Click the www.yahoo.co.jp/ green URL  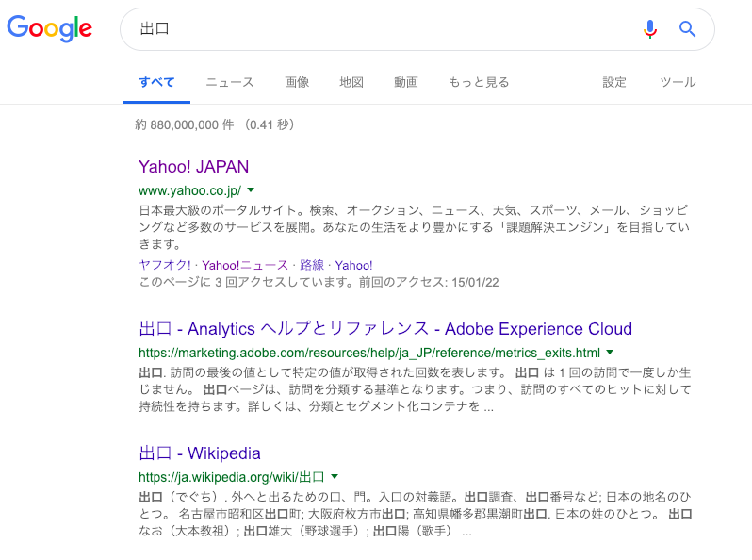(x=190, y=190)
